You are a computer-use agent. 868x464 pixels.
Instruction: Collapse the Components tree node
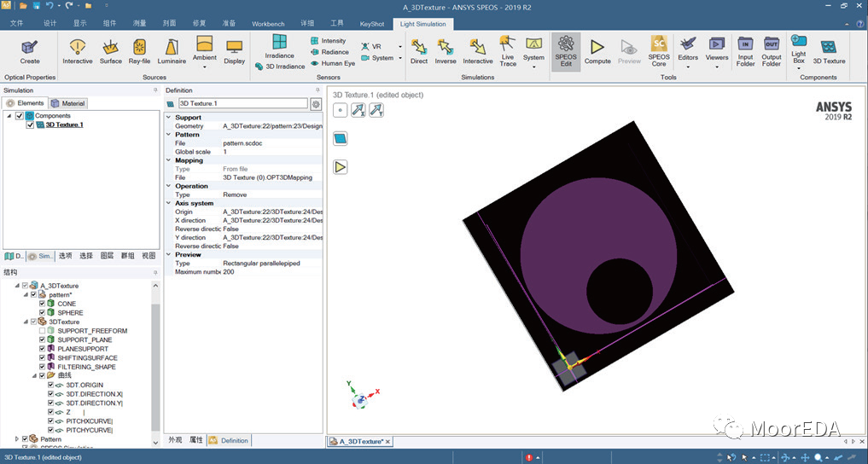point(9,116)
